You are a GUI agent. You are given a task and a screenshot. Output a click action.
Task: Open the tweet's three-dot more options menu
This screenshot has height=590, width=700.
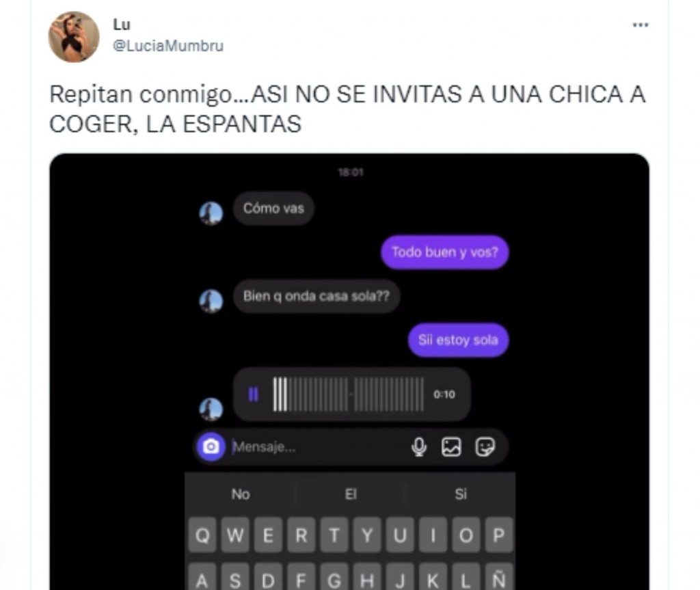[x=640, y=25]
